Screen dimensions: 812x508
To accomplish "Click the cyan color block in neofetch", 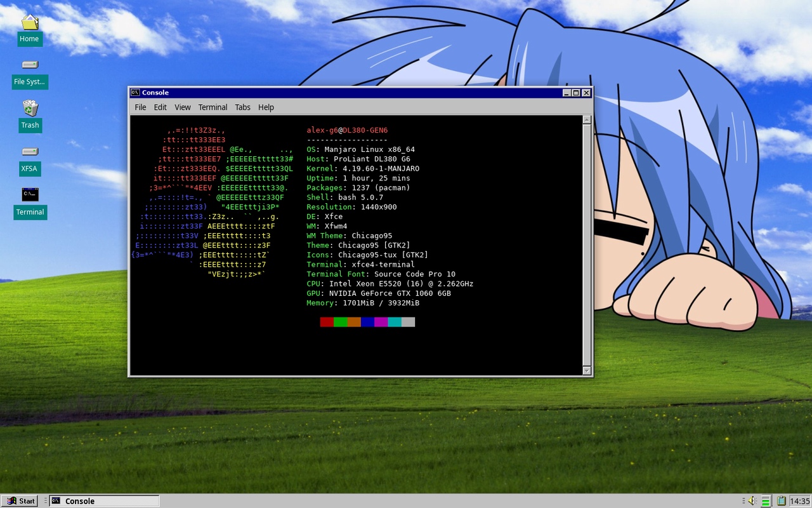I will click(x=395, y=322).
